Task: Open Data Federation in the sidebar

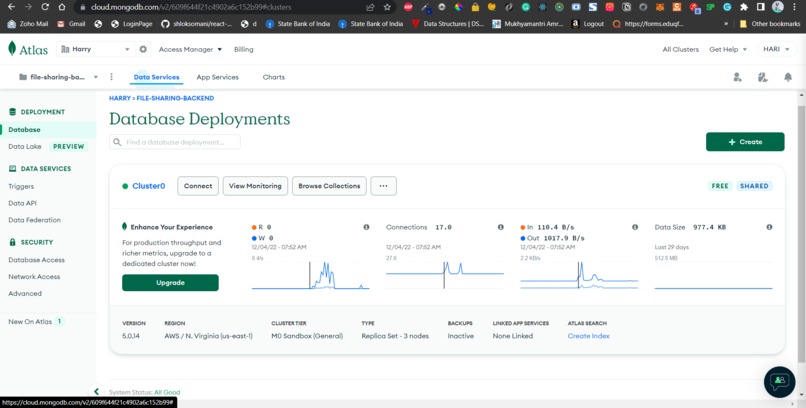Action: (x=34, y=220)
